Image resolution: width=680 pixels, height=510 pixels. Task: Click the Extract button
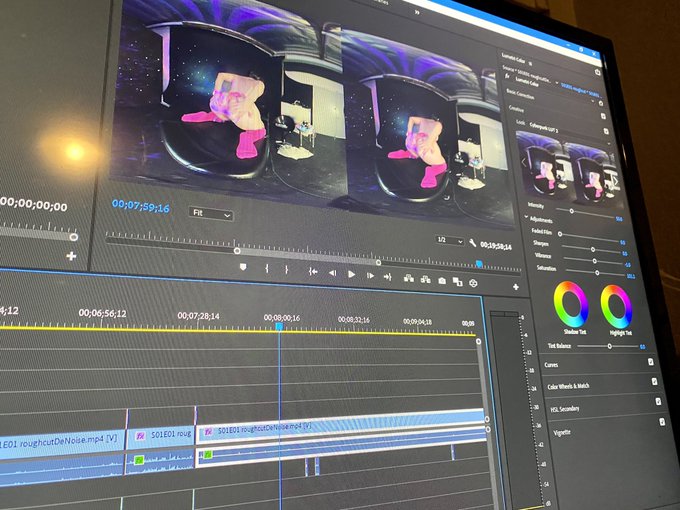425,280
